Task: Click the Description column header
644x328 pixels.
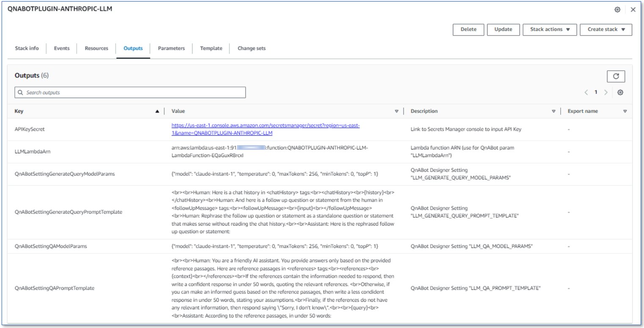Action: click(x=424, y=111)
